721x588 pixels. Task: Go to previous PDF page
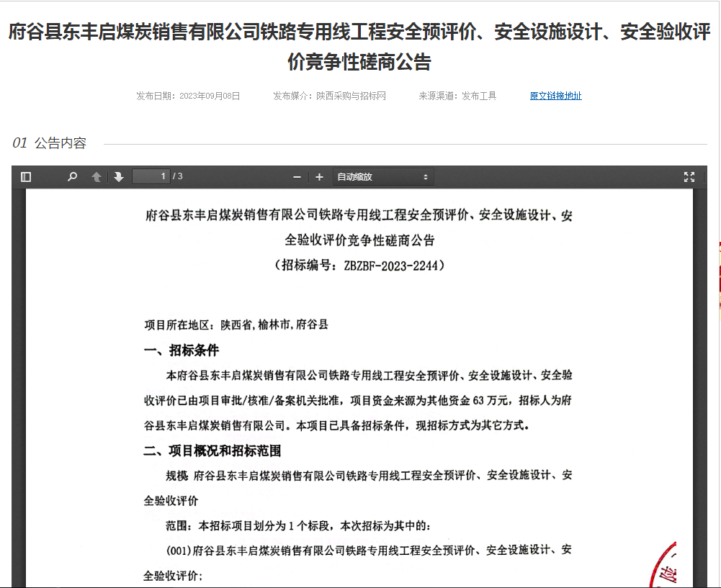tap(97, 177)
